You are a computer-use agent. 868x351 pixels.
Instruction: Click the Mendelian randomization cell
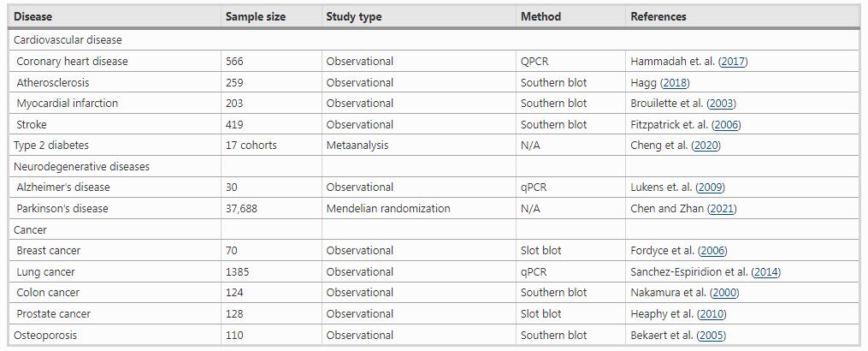coord(387,209)
